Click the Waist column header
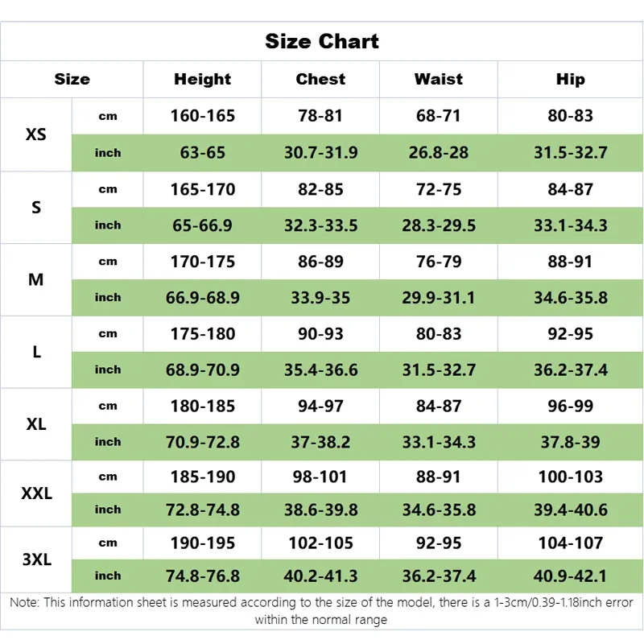 pos(439,79)
